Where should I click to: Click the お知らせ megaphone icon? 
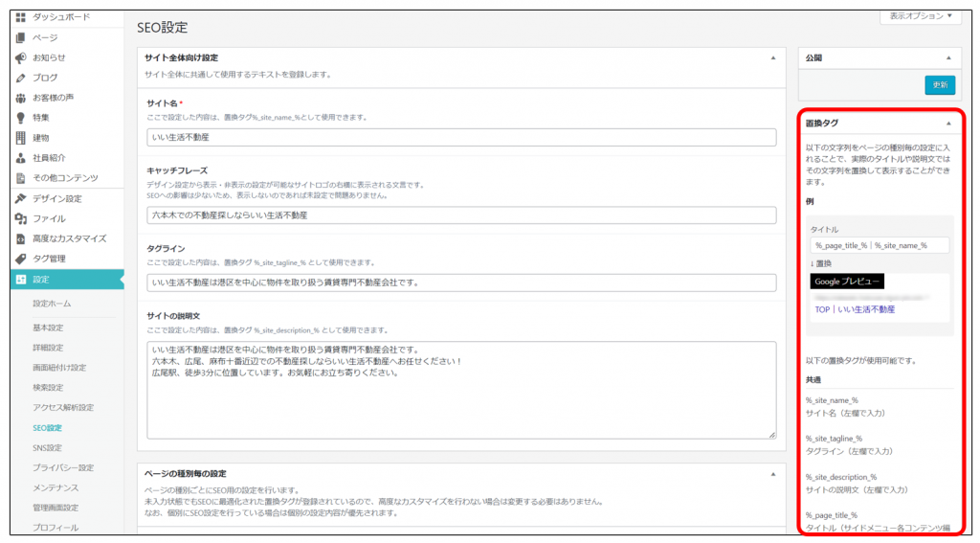pyautogui.click(x=20, y=57)
